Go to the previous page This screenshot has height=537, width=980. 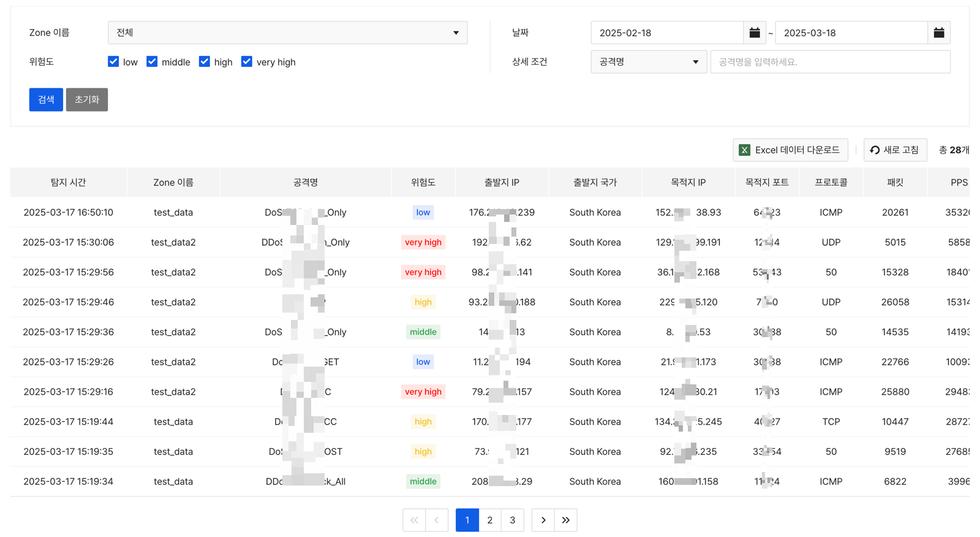coord(437,520)
